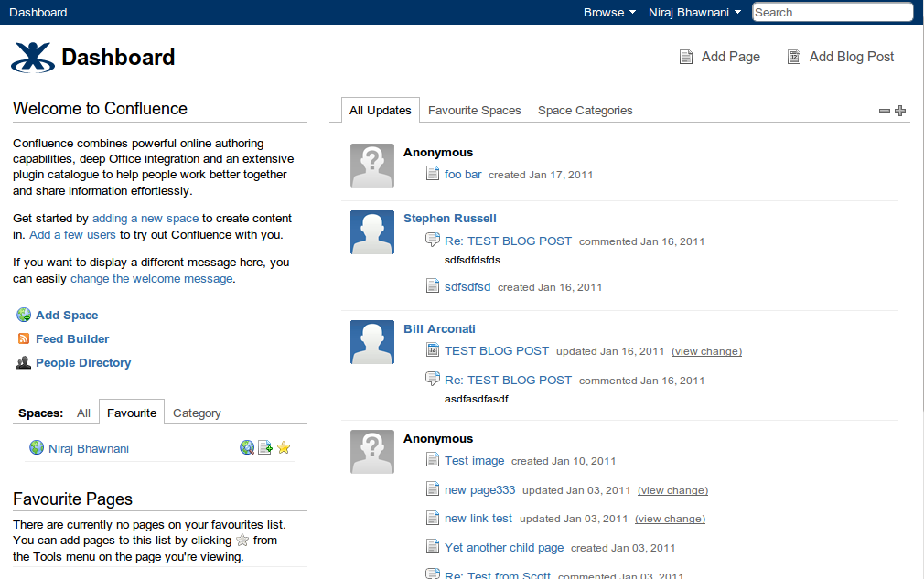Click the page icon next to Yet another child page
Screen dimensions: 924x579
tap(433, 546)
